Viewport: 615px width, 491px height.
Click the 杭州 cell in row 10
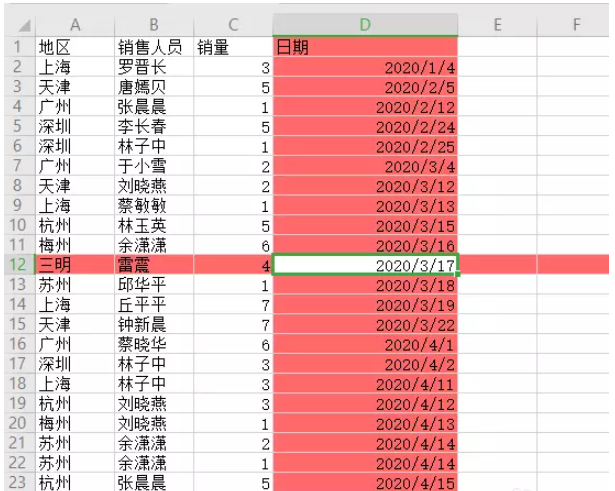pyautogui.click(x=75, y=225)
